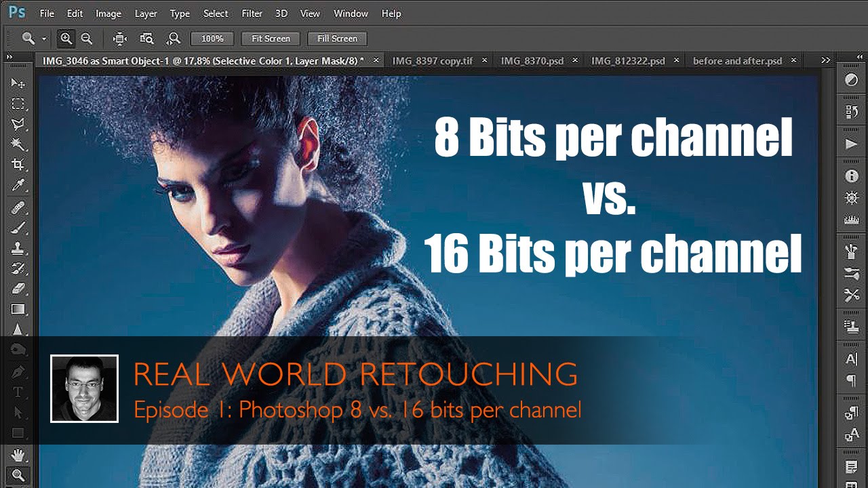Open the Histogram panel icon
This screenshot has height=488, width=868.
[851, 220]
